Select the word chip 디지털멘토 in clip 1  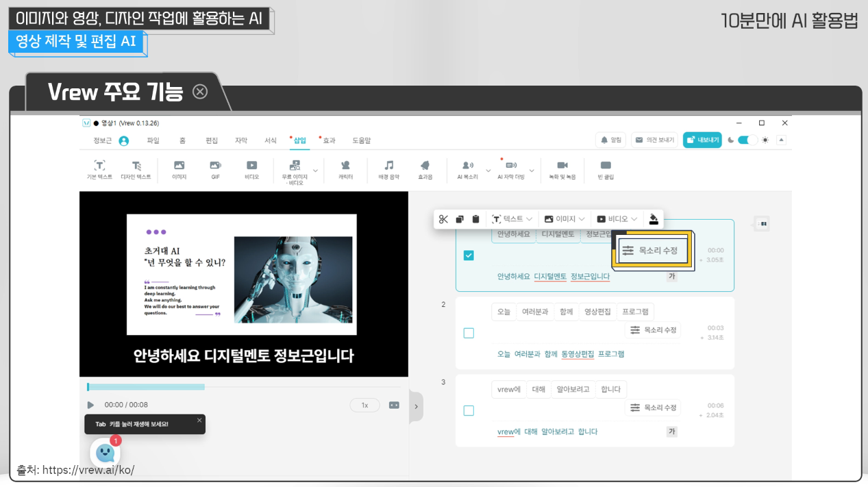[x=557, y=234]
